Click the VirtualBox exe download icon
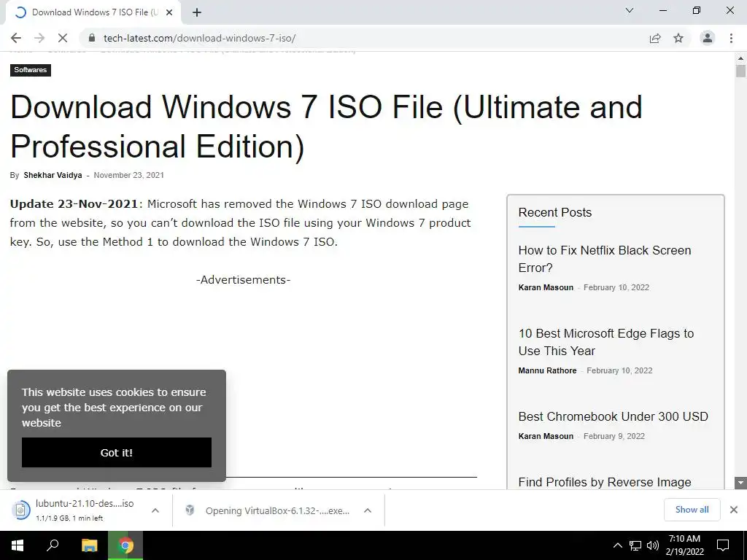The height and width of the screenshot is (560, 747). pyautogui.click(x=190, y=510)
